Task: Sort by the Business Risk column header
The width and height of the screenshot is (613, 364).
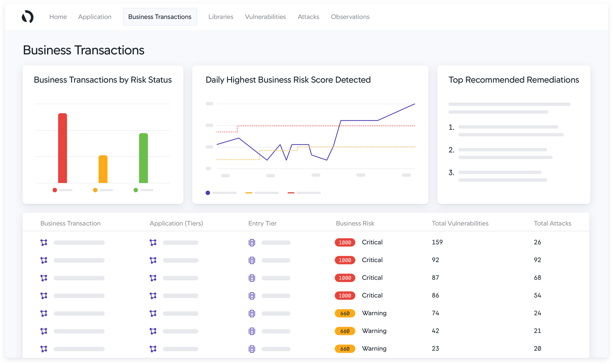Action: (355, 223)
